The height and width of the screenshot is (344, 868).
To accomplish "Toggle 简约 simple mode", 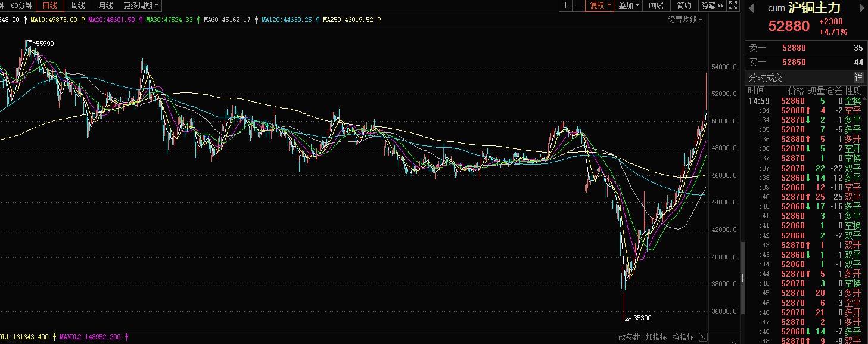I will (684, 5).
